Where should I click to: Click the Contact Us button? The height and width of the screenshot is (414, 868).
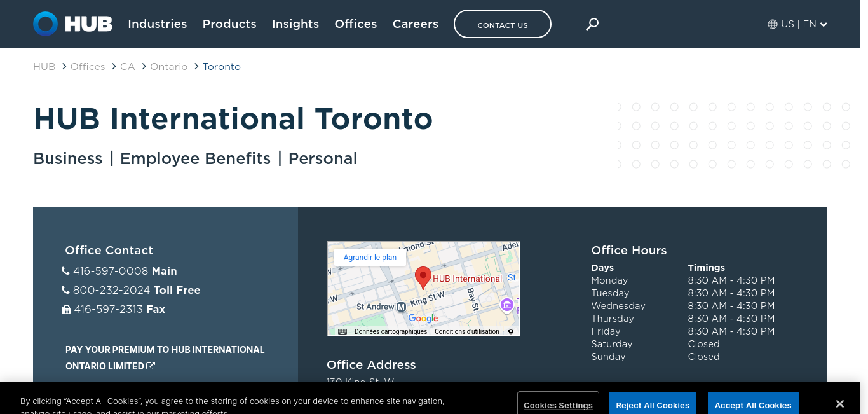[503, 24]
